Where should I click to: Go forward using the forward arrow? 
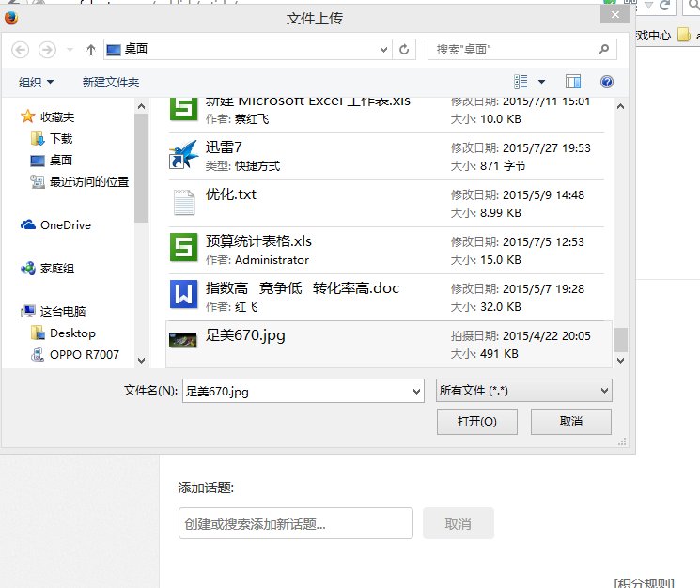pos(47,50)
